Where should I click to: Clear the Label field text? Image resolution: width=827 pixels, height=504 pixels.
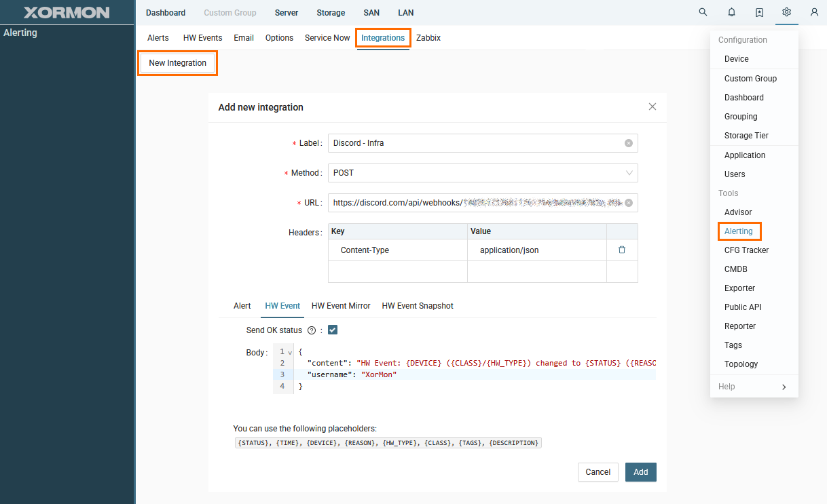tap(629, 143)
